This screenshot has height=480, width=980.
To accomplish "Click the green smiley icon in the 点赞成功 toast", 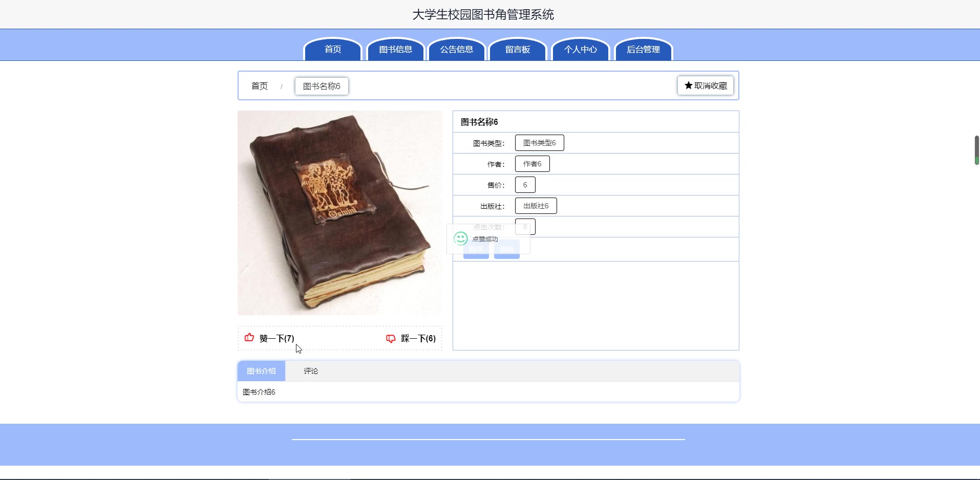I will [x=461, y=238].
